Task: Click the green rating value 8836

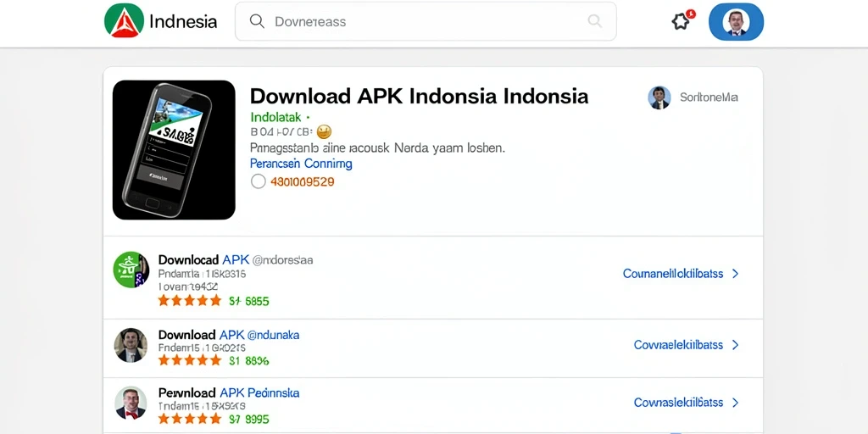Action: click(x=249, y=360)
